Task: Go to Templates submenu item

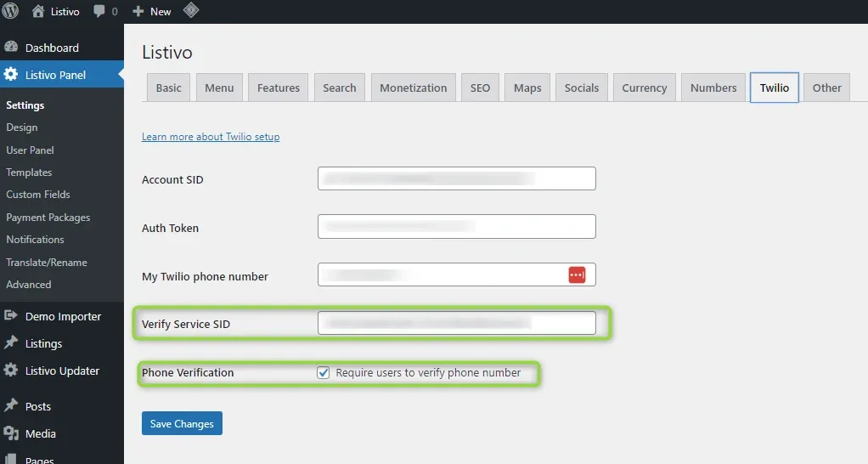Action: tap(29, 173)
